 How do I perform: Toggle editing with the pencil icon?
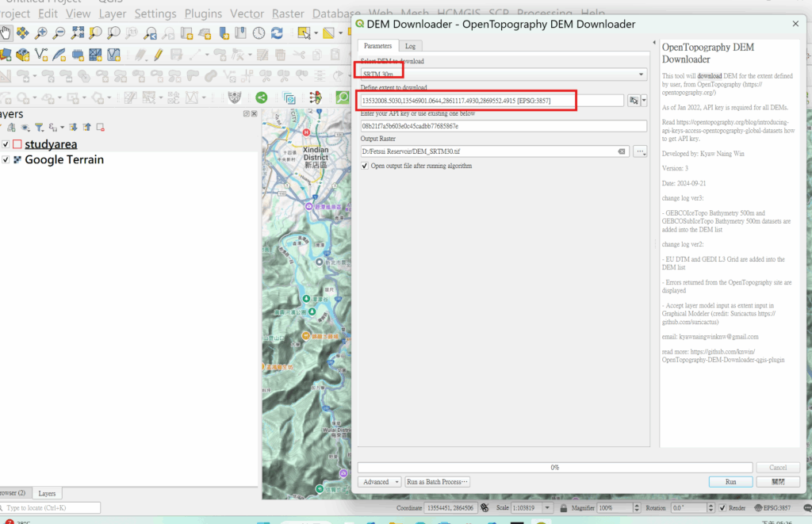(x=159, y=55)
